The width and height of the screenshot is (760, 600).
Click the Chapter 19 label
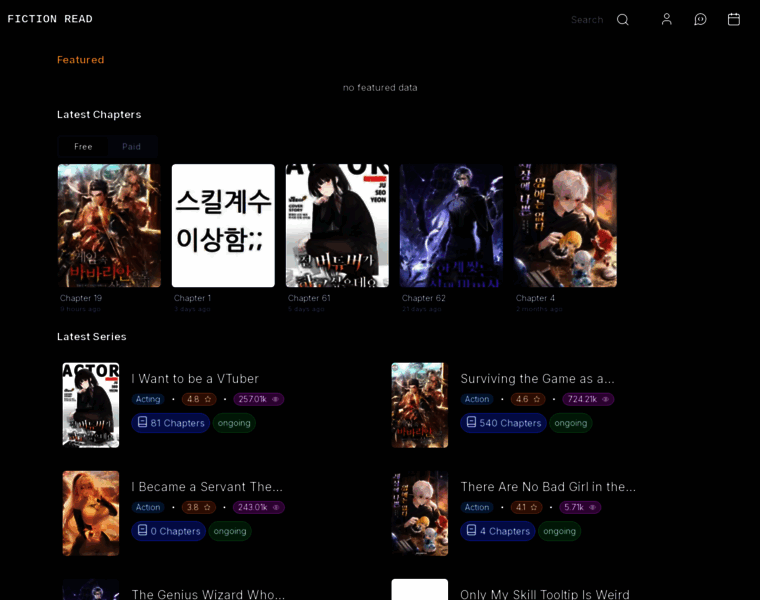81,298
